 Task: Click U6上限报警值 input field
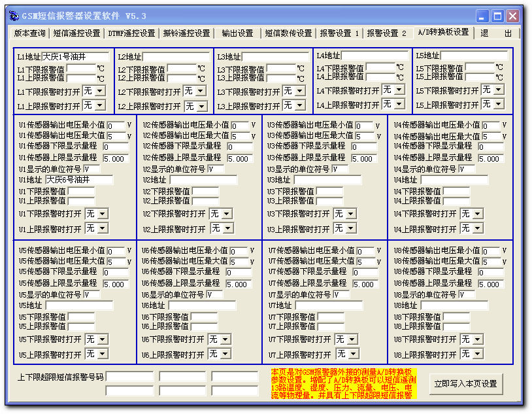click(204, 326)
